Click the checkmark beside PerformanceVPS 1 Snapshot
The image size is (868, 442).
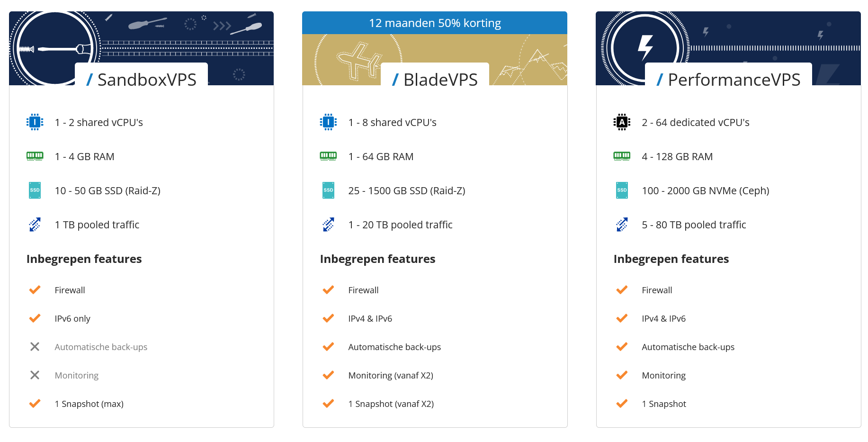pos(622,404)
